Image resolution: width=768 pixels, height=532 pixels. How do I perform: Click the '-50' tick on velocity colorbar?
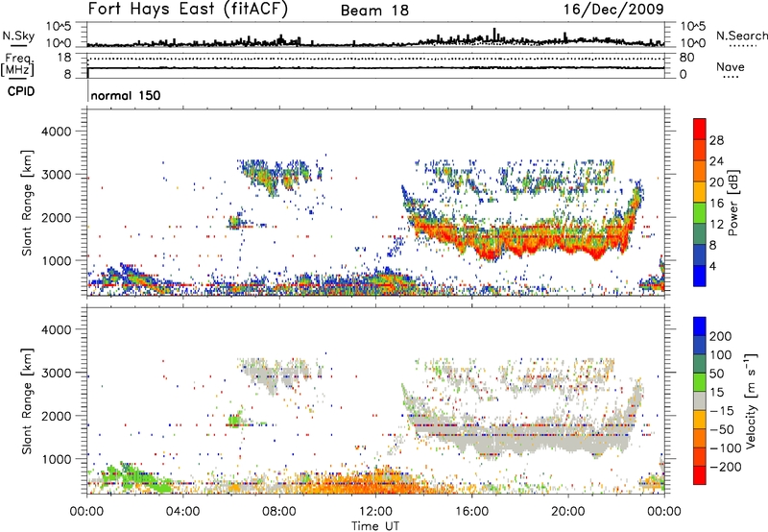coord(722,429)
